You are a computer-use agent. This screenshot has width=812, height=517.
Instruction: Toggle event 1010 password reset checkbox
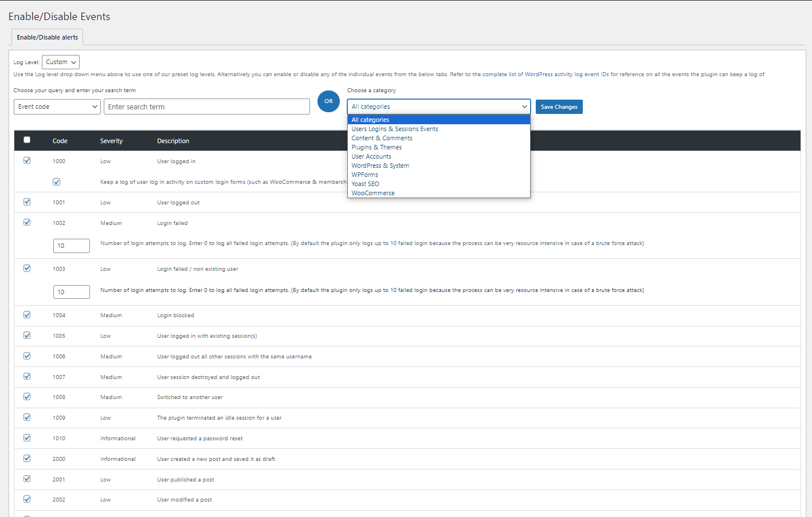tap(27, 437)
